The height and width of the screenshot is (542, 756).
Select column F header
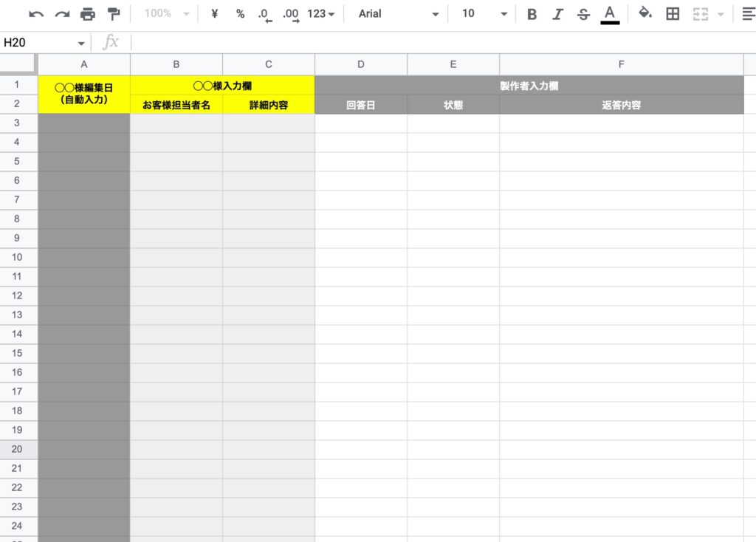tap(622, 64)
